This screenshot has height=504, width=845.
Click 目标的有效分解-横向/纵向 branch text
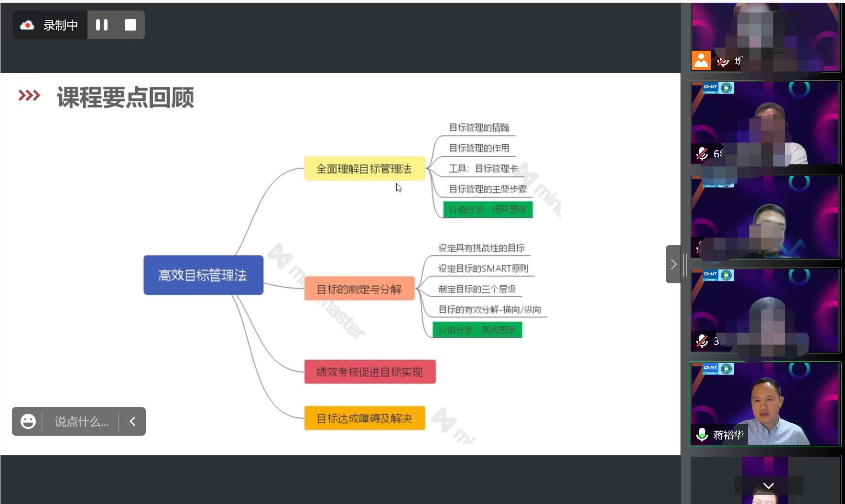(x=490, y=310)
